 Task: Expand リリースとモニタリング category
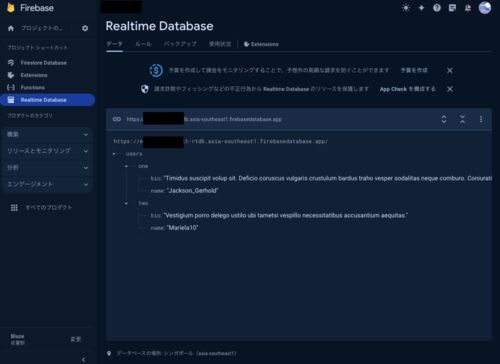pyautogui.click(x=47, y=151)
